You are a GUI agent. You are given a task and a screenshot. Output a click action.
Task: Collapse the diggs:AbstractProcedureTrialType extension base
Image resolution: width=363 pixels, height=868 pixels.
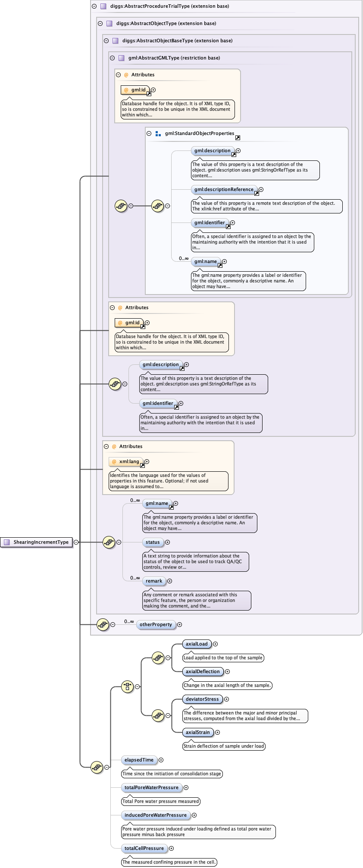tap(94, 6)
